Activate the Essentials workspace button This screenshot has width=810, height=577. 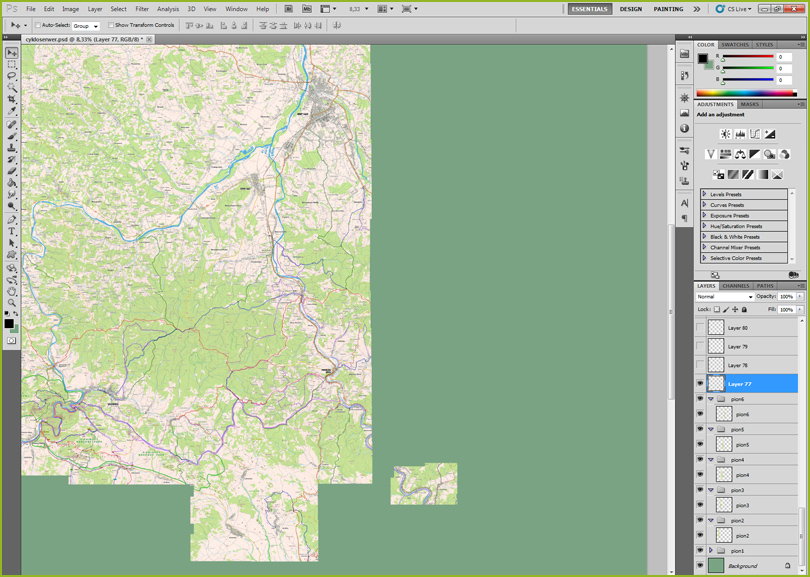click(590, 9)
